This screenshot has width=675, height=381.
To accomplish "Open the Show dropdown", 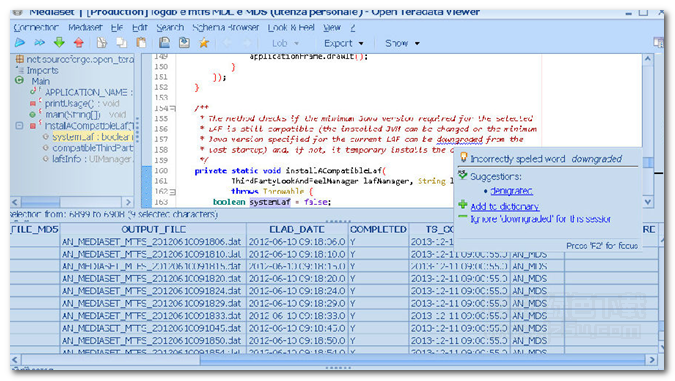I will [402, 43].
